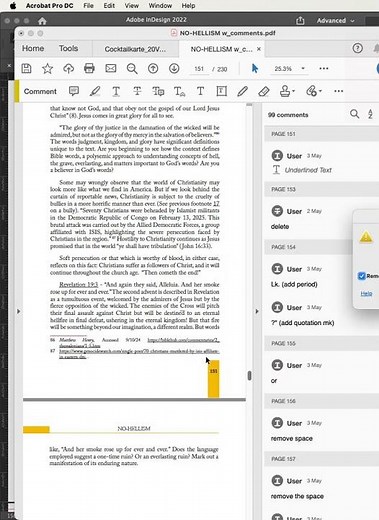Add a sticky note comment
379x520 pixels.
[74, 91]
